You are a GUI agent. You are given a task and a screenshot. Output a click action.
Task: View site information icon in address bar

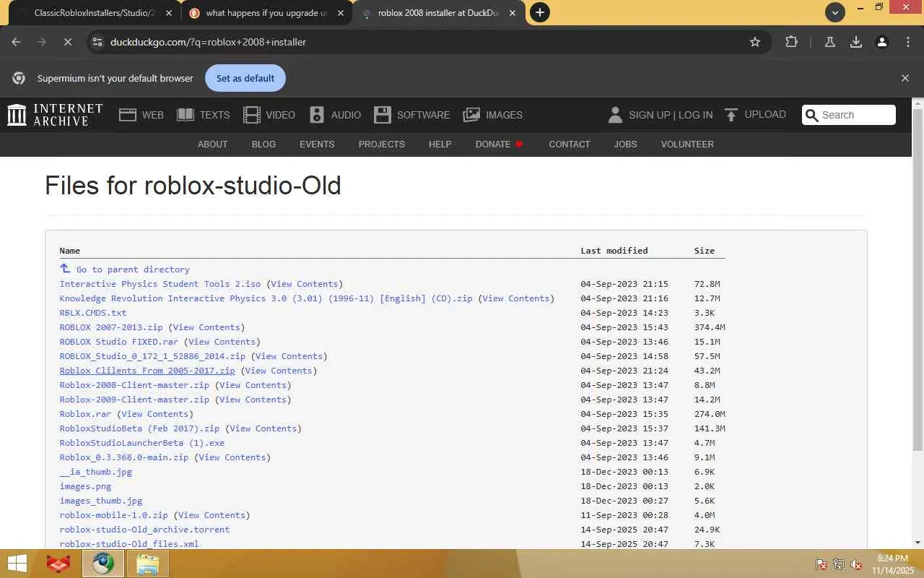coord(98,42)
